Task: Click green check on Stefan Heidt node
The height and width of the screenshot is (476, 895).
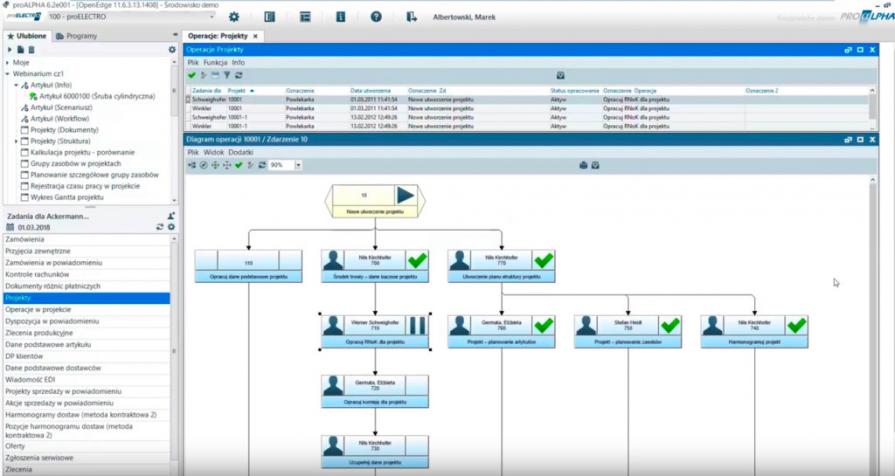Action: pyautogui.click(x=669, y=325)
